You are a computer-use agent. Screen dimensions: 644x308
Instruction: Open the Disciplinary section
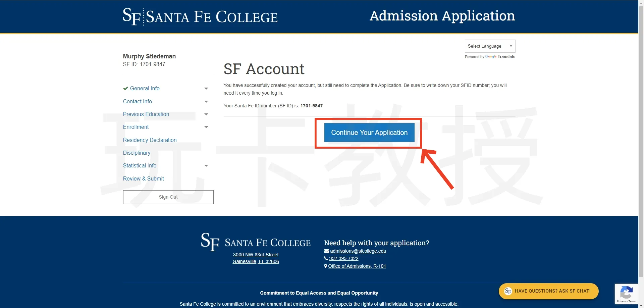(x=137, y=153)
